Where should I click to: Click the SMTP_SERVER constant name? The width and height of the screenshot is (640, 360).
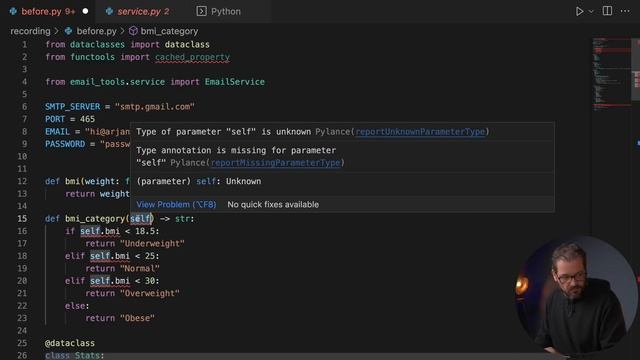point(73,107)
